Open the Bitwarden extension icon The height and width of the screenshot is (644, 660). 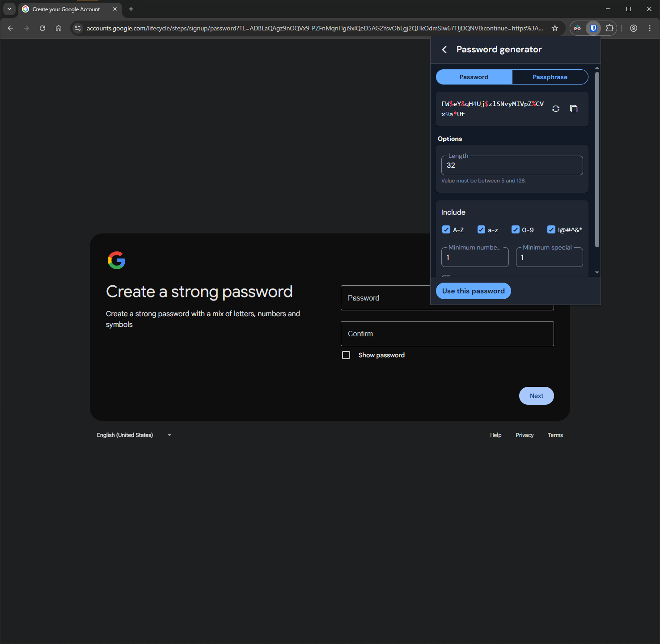coord(593,28)
